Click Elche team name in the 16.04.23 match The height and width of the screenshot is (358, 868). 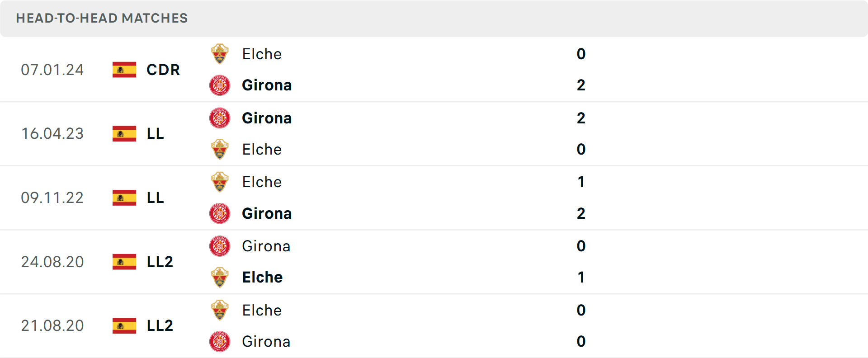click(x=262, y=150)
